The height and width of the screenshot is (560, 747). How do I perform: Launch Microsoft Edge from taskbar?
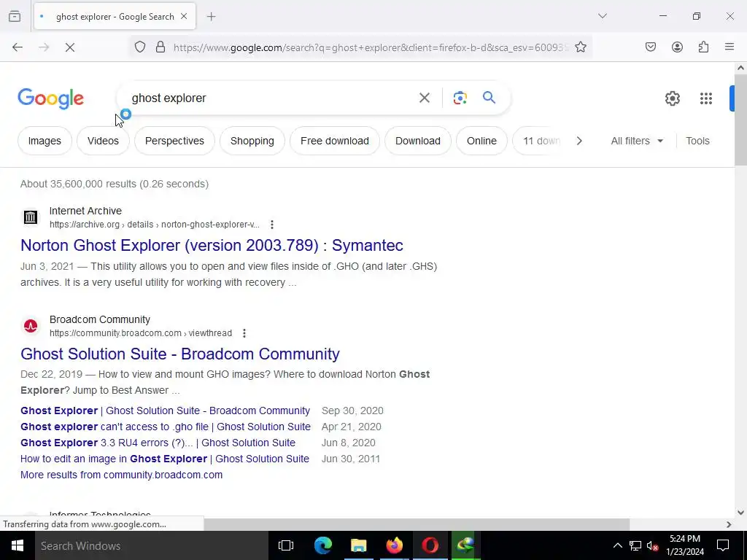(x=322, y=545)
